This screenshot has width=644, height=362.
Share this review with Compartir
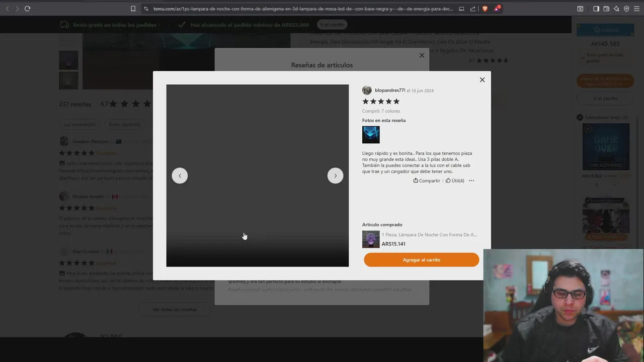(427, 180)
